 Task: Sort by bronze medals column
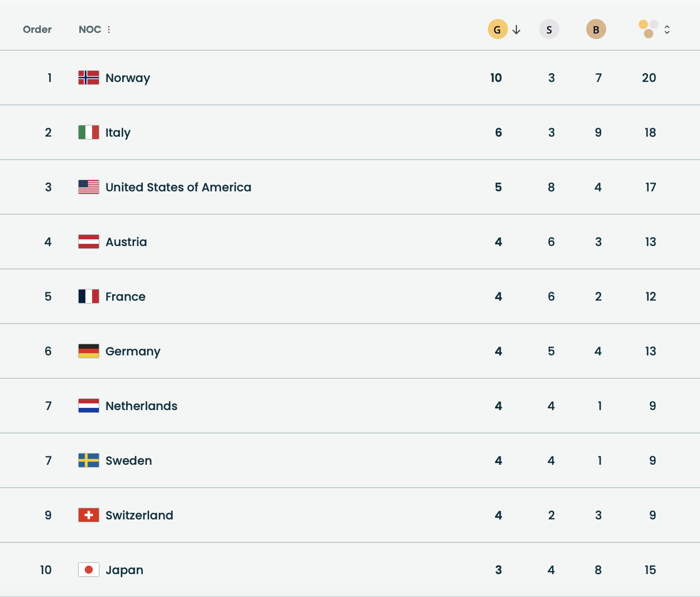tap(596, 30)
